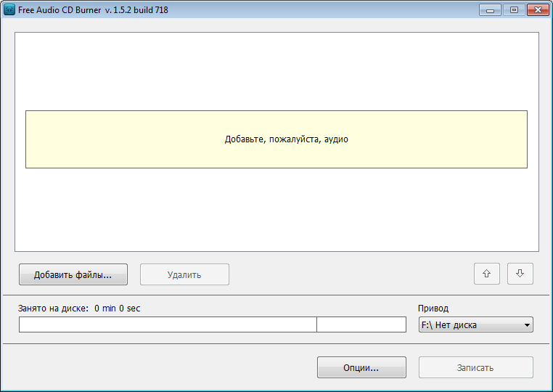This screenshot has width=553, height=392.
Task: Click the 0 min 0 sec value
Action: [x=118, y=309]
